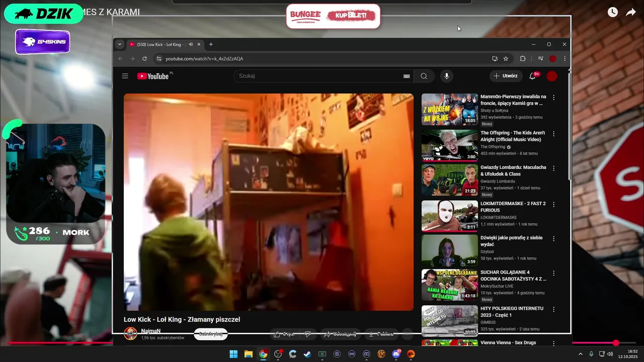The height and width of the screenshot is (362, 644).
Task: Click the install app icon in address bar
Action: [x=495, y=59]
